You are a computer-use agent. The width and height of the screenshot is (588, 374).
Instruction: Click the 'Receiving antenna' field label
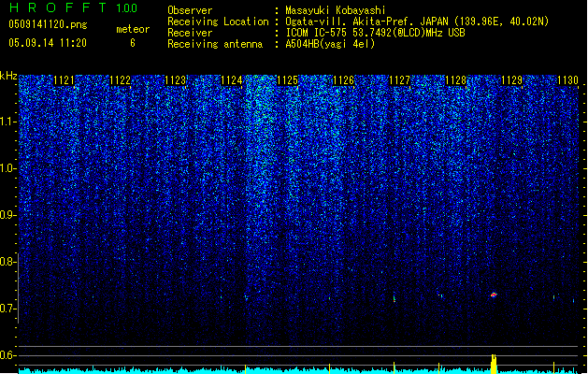[x=215, y=44]
